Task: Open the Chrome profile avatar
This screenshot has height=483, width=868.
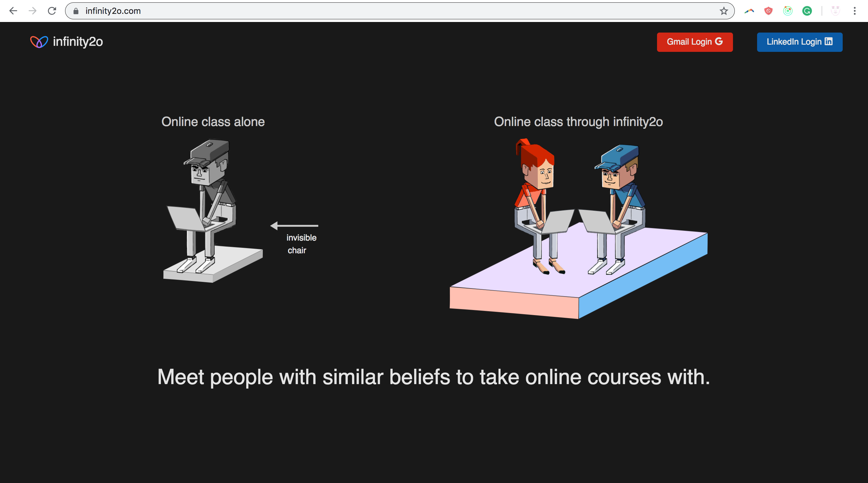Action: click(835, 11)
